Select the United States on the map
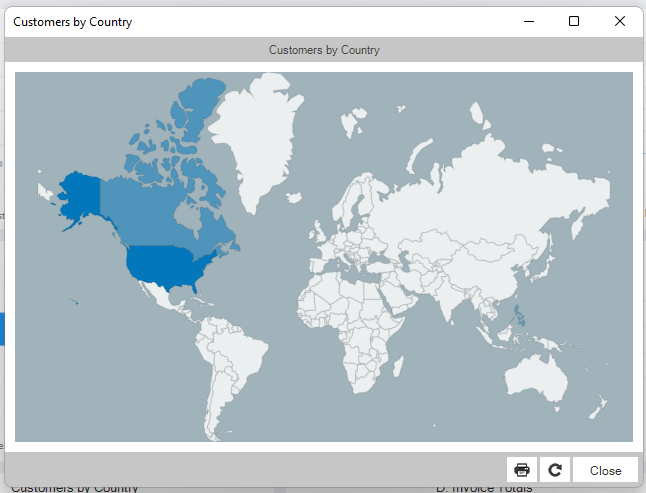The image size is (646, 493). [x=164, y=264]
